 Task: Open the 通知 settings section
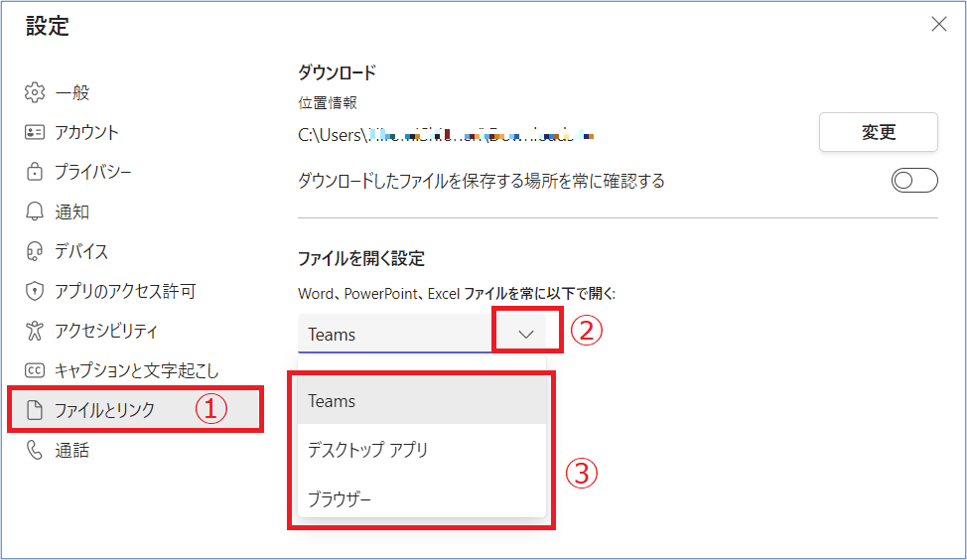click(72, 211)
